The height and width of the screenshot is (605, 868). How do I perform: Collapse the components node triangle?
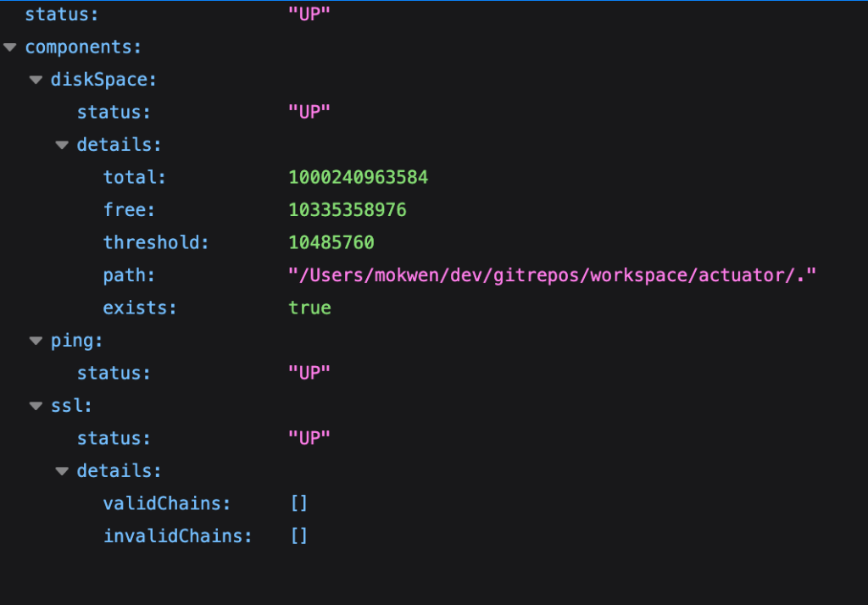pos(10,47)
